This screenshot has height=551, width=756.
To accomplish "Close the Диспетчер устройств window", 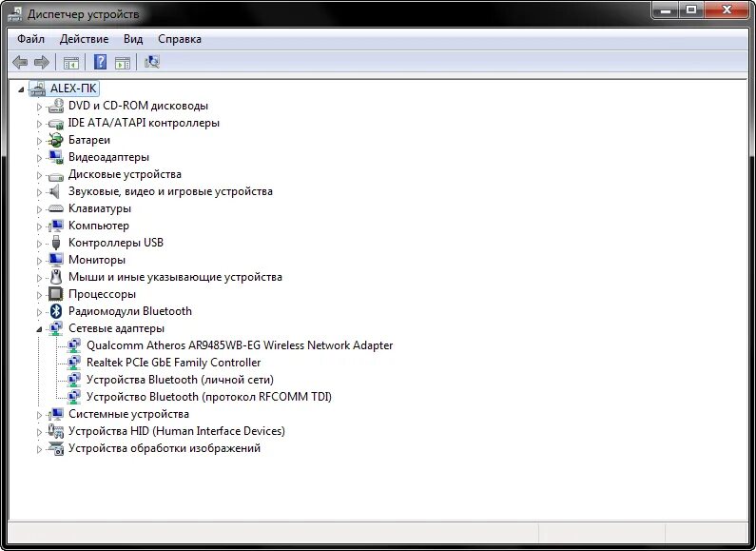I will pyautogui.click(x=727, y=10).
